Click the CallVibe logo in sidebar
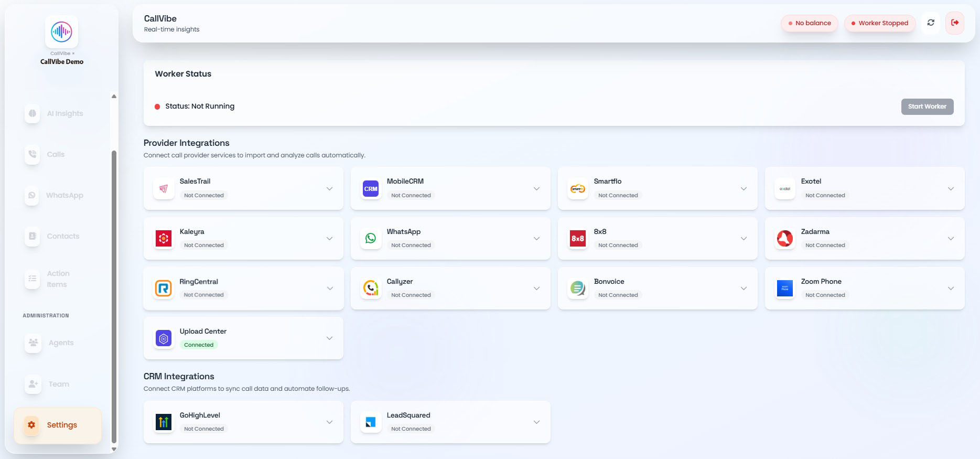The height and width of the screenshot is (459, 980). [x=61, y=32]
